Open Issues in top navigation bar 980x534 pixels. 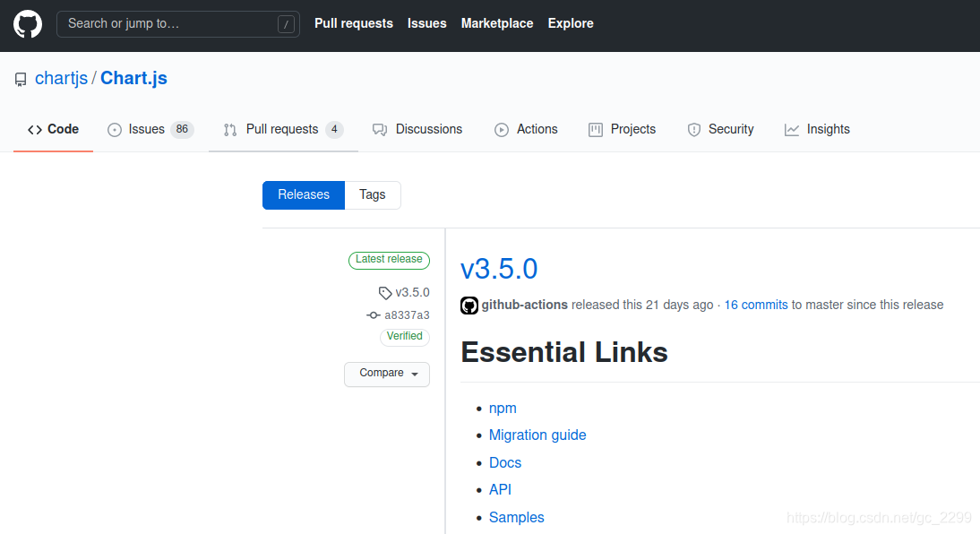[427, 24]
